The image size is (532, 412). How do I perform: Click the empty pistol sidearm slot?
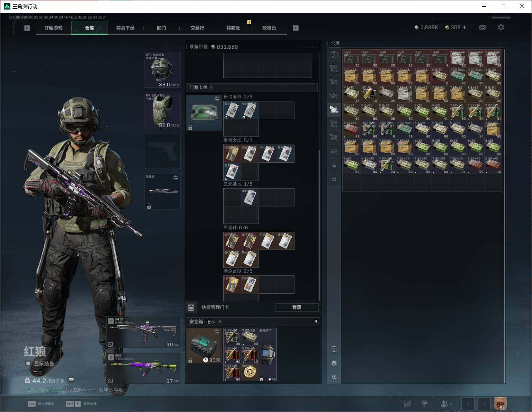click(162, 151)
